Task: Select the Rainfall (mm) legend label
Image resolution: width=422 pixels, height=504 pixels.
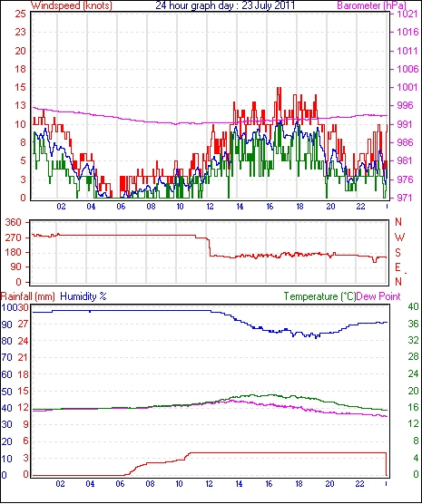Action: coord(28,296)
